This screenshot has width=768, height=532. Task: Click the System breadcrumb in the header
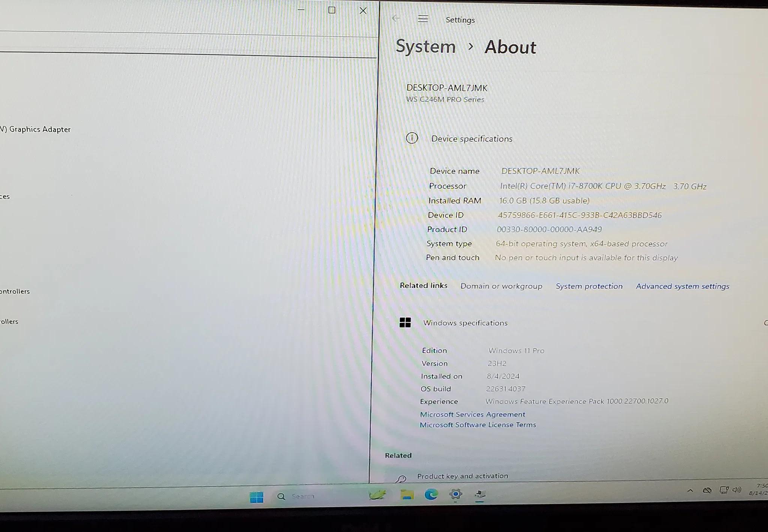426,46
